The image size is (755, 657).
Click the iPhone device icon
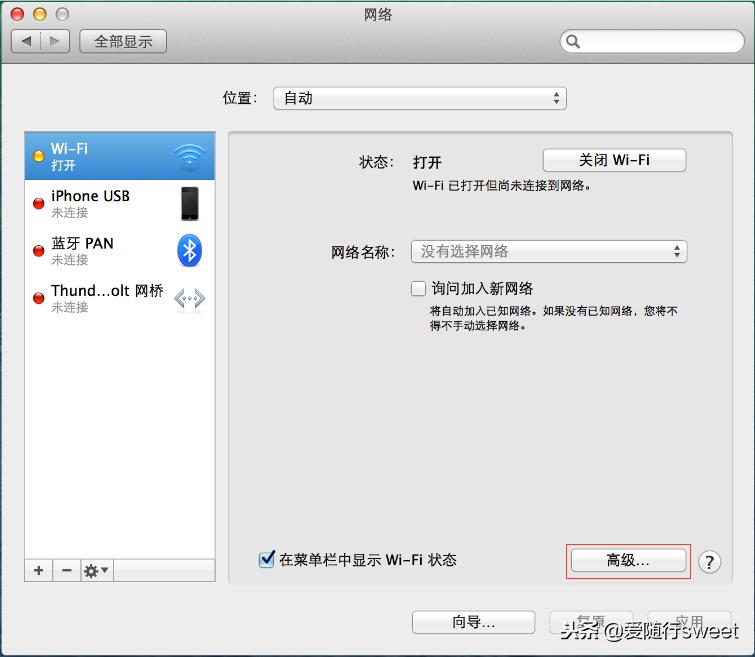(x=190, y=203)
